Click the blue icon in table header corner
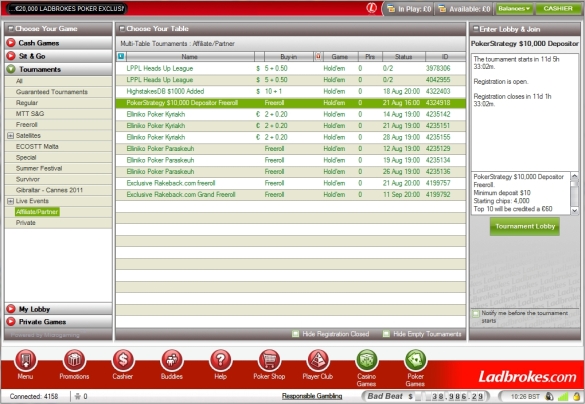This screenshot has height=404, width=585. [121, 56]
